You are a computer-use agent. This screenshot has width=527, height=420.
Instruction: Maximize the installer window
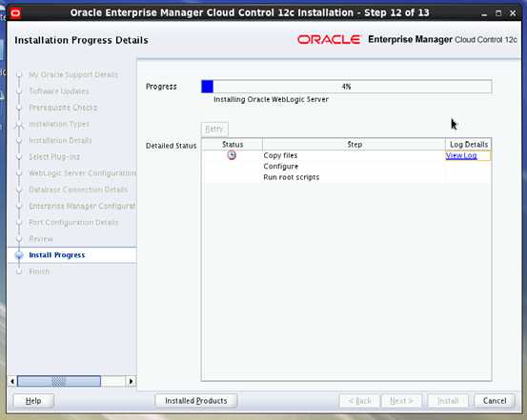498,13
